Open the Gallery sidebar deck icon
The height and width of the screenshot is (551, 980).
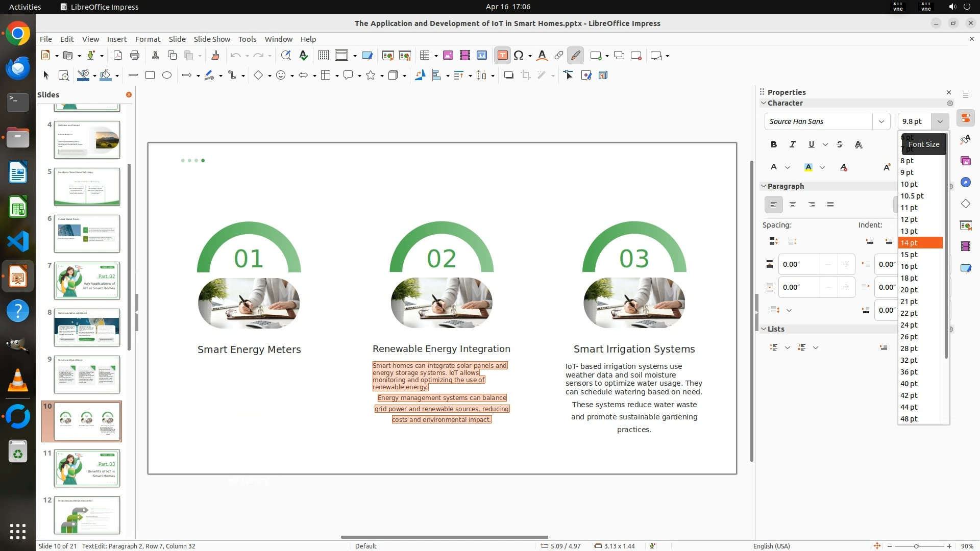click(965, 161)
